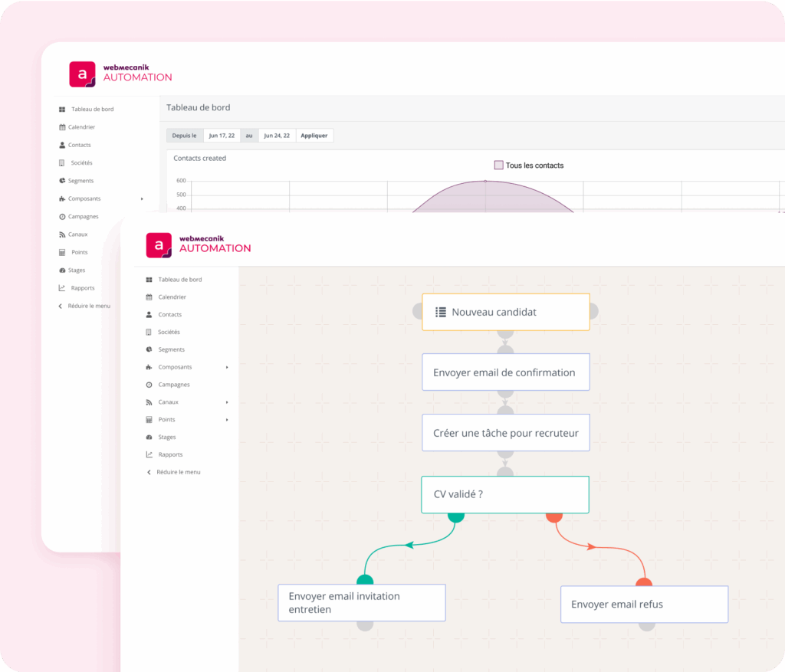The width and height of the screenshot is (785, 672).
Task: Click the Jun 17, 22 start date field
Action: tap(222, 136)
